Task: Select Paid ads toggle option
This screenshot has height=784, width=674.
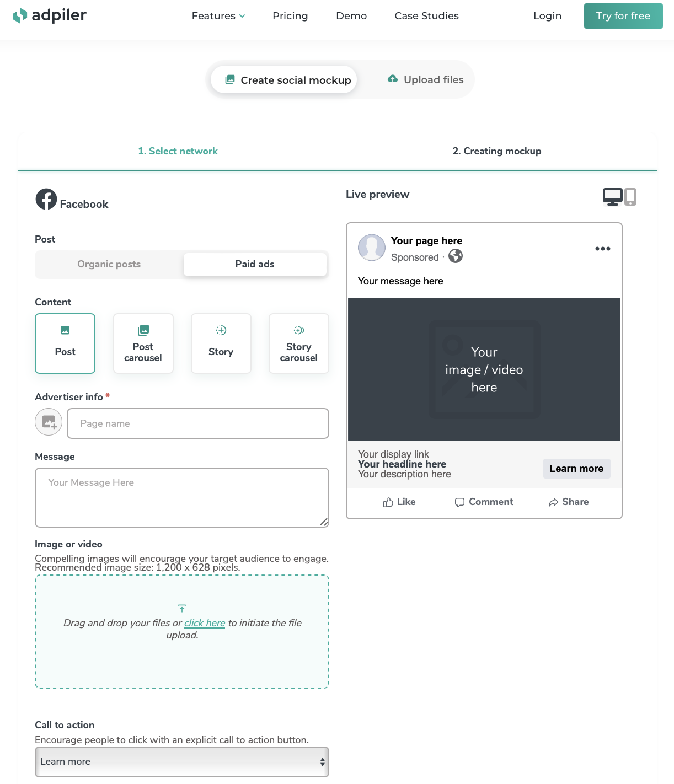Action: pyautogui.click(x=255, y=264)
